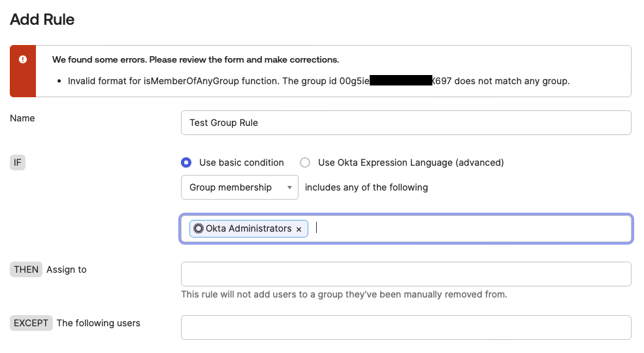Click the 'includes any of the following' text

point(366,187)
